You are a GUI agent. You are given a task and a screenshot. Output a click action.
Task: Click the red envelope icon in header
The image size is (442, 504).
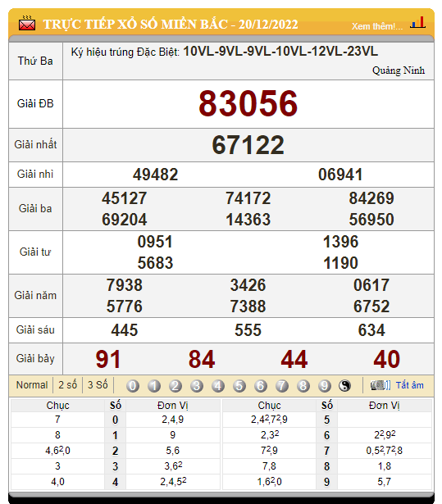tap(27, 23)
